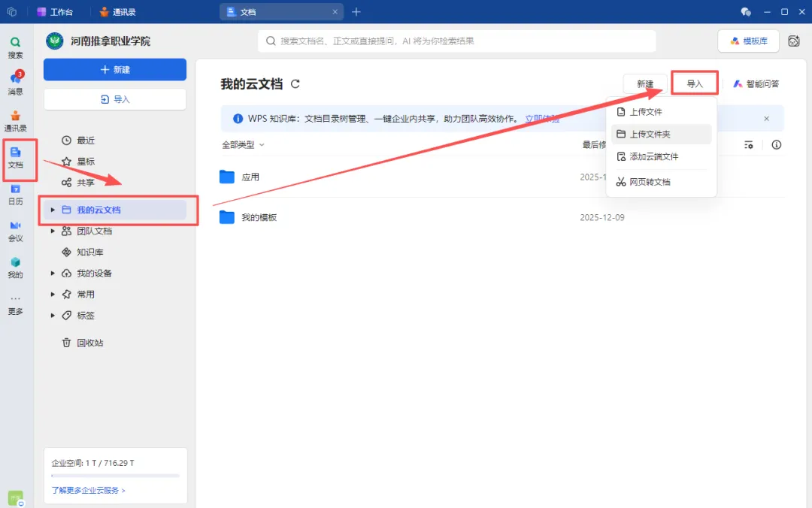Click the 2025-12-09 date of 我的模板
Screen dimensions: 812x508
click(x=601, y=217)
